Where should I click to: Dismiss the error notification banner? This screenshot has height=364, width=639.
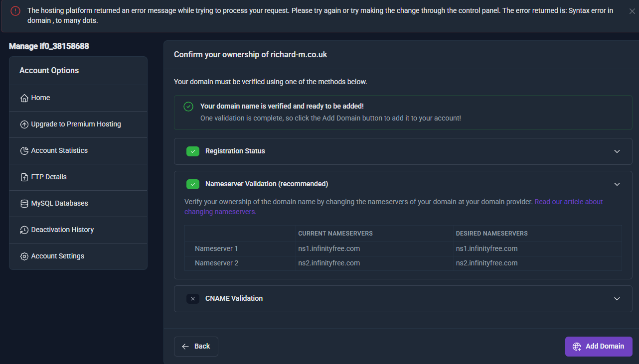click(x=632, y=11)
